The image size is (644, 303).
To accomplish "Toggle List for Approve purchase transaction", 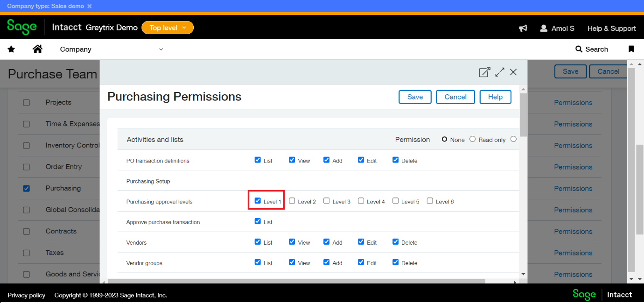I will (x=258, y=221).
